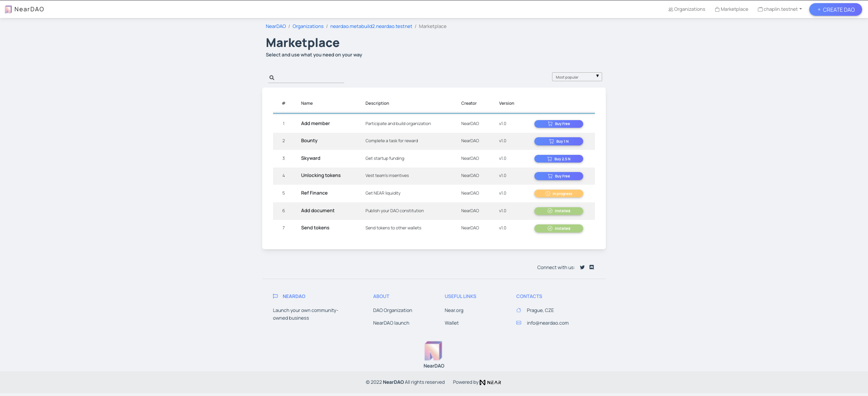Open neardao.metabuild2.neardao.testnet breadcrumb link

[x=371, y=26]
